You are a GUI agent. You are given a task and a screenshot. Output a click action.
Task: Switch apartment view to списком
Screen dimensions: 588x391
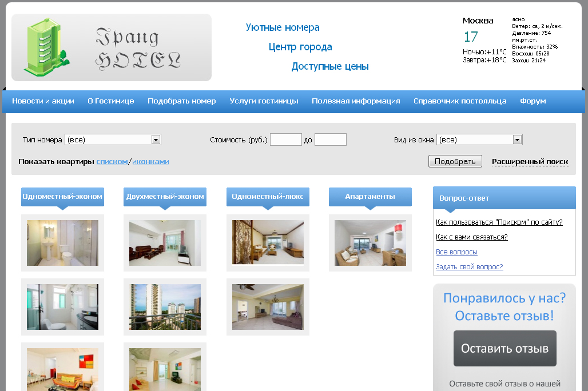pyautogui.click(x=112, y=162)
